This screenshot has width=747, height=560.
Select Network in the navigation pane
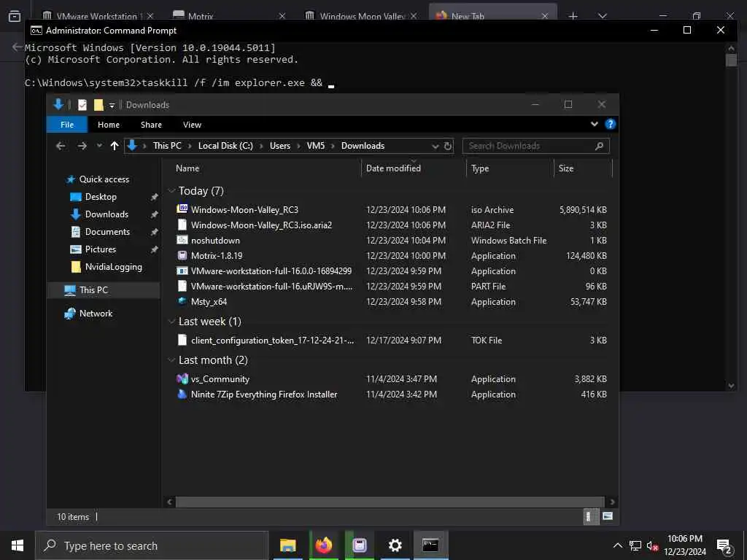pos(96,314)
